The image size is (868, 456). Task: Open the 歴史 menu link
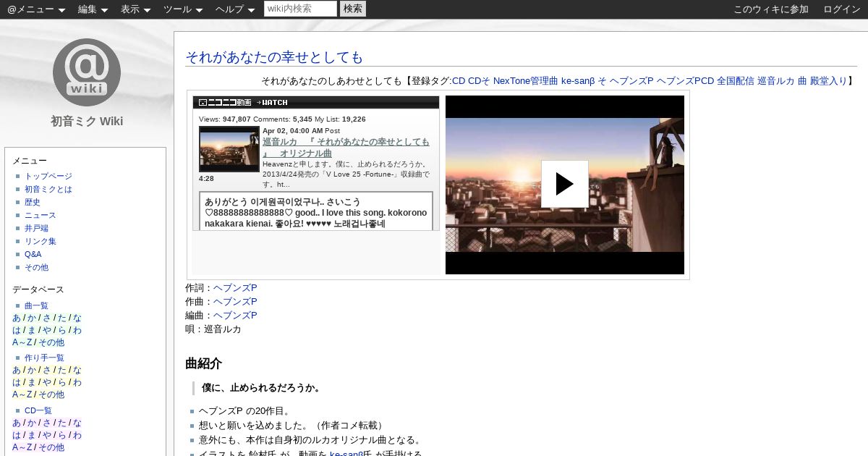click(x=33, y=202)
